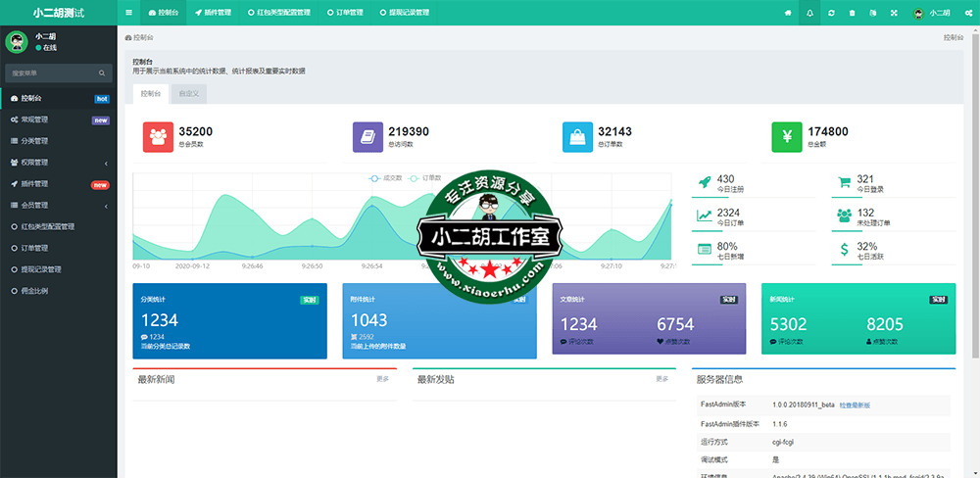
Task: Click the refresh icon in top bar
Action: pyautogui.click(x=831, y=13)
